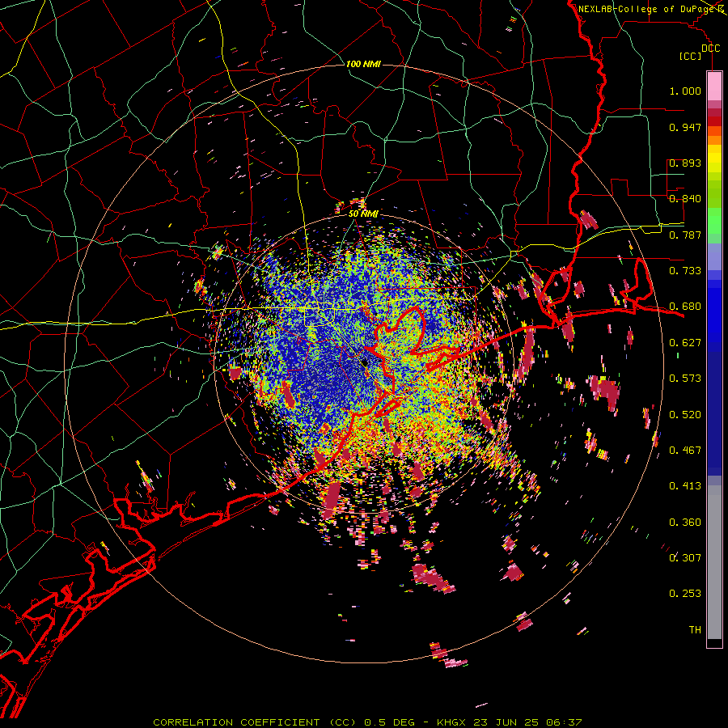Click the 0.307 scale value

tap(685, 557)
